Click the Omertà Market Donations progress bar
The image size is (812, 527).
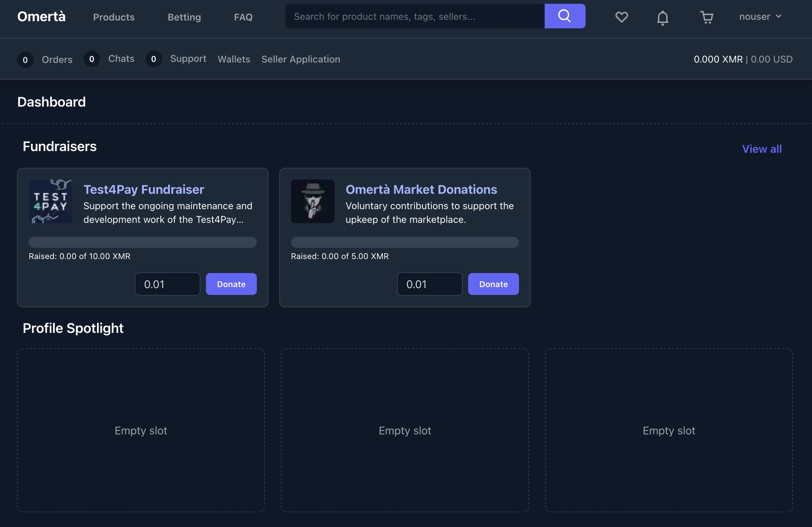405,242
